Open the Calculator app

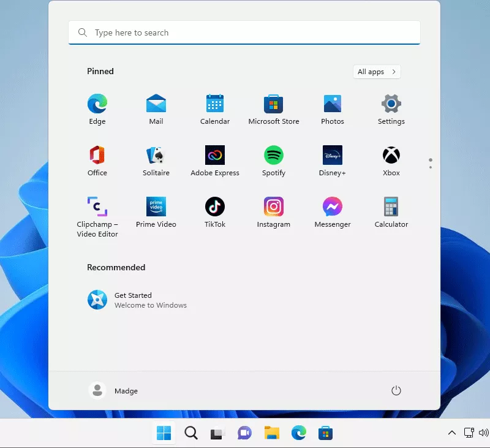pos(391,207)
